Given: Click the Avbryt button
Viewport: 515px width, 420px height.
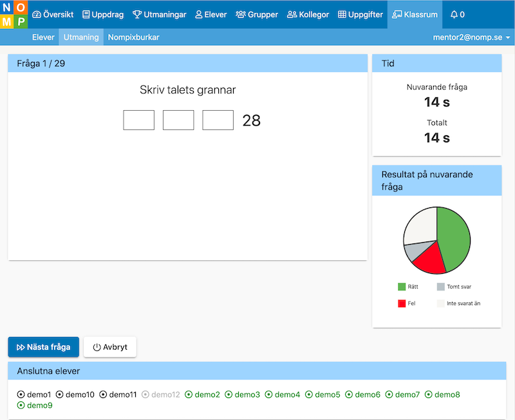Looking at the screenshot, I should click(110, 347).
